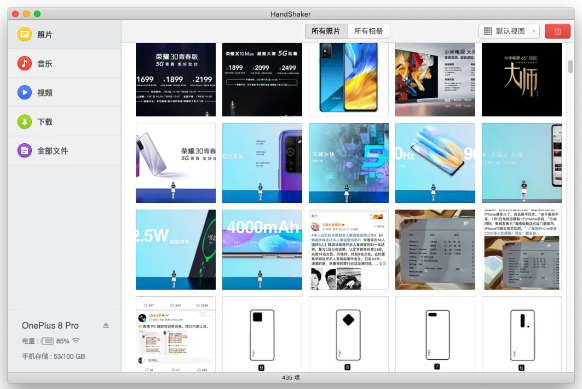The image size is (582, 389).
Task: Eject the OnePlus 8 Pro device
Action: click(x=106, y=325)
